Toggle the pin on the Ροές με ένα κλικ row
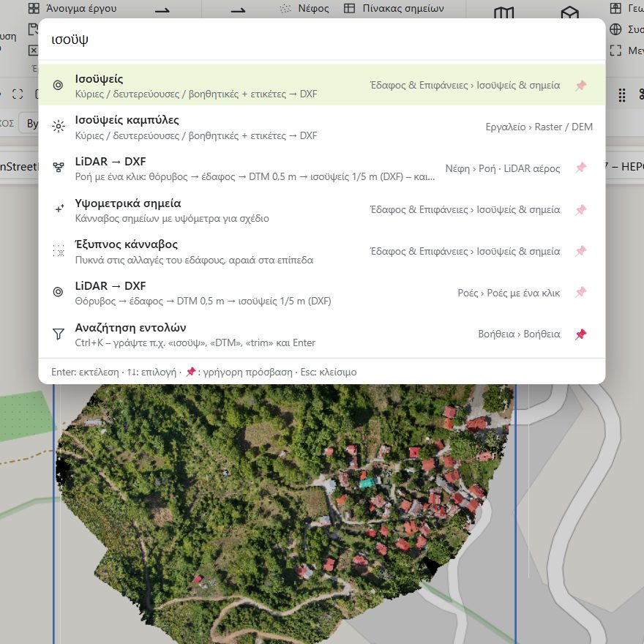 pyautogui.click(x=581, y=292)
